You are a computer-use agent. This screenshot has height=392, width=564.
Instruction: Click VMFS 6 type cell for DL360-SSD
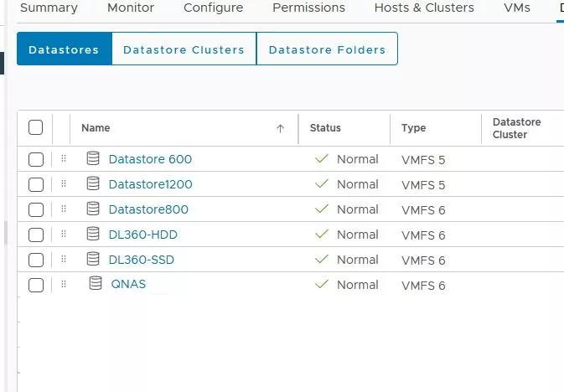(423, 260)
